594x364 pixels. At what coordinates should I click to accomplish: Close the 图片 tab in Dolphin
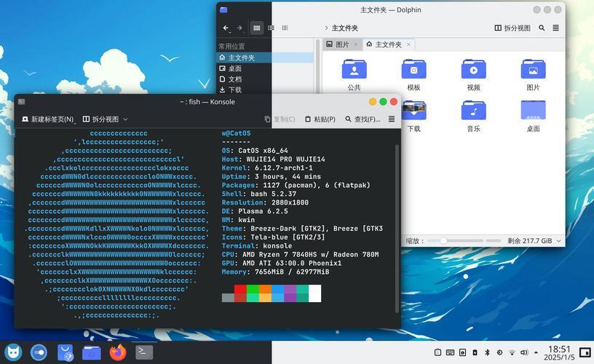356,44
